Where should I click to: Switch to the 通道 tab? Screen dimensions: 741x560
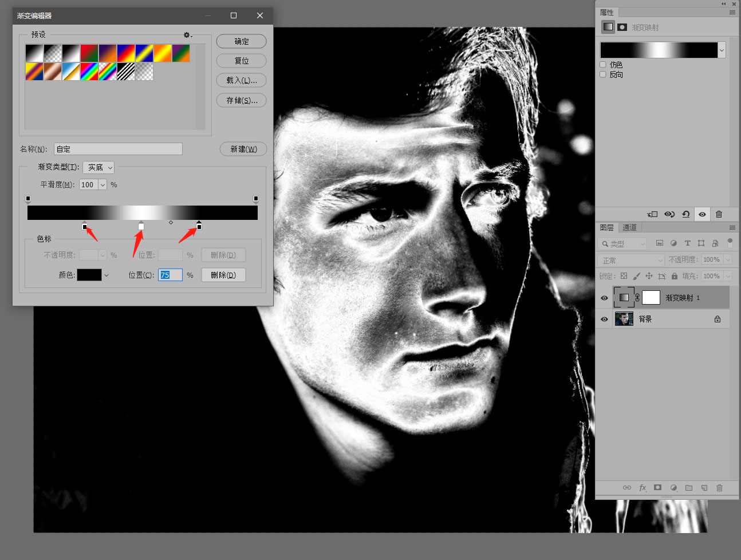(x=629, y=227)
